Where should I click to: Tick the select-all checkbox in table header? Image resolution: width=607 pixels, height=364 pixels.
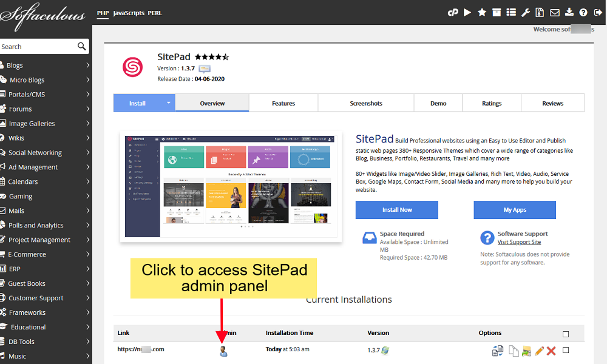(566, 334)
